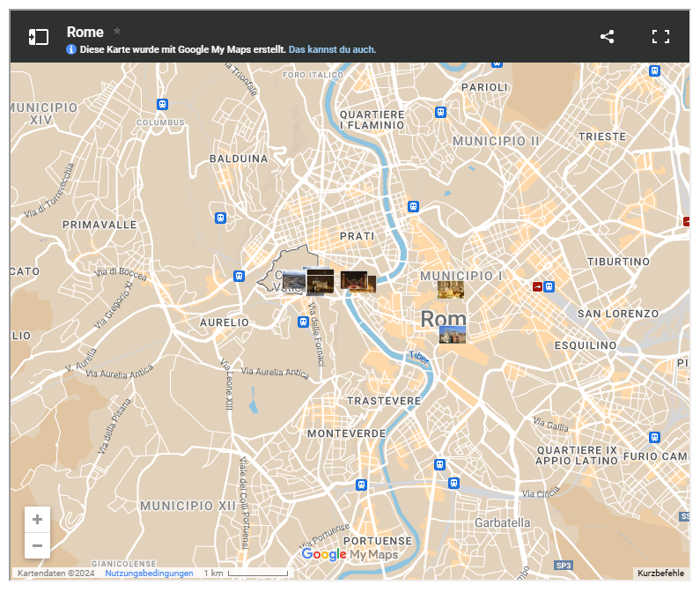
Task: Click the transit icon west of Prati
Action: coord(220,218)
